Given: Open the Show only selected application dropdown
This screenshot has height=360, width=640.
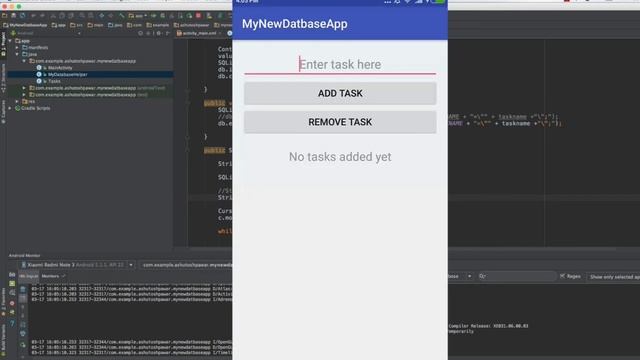Looking at the screenshot, I should coord(613,277).
